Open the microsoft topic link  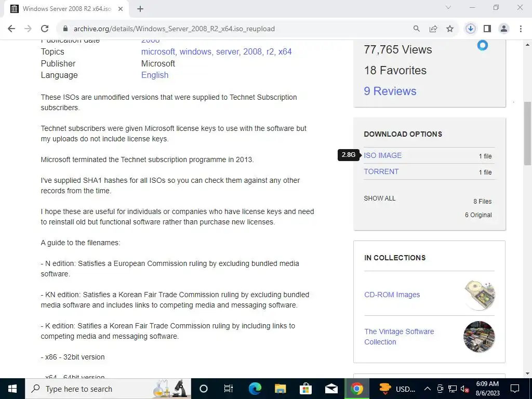coord(158,51)
